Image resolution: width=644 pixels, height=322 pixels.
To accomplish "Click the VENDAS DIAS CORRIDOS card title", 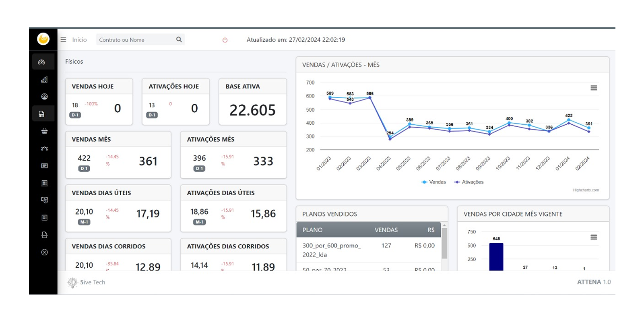I will 109,246.
